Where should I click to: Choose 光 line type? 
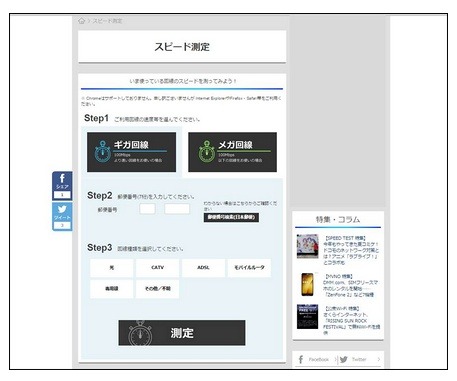(112, 268)
